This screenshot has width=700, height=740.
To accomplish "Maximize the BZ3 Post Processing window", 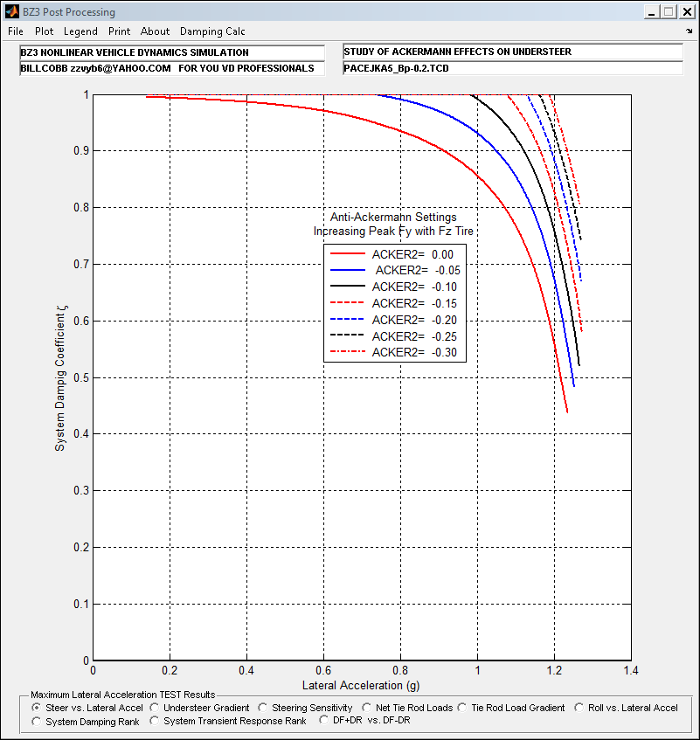I will point(669,12).
